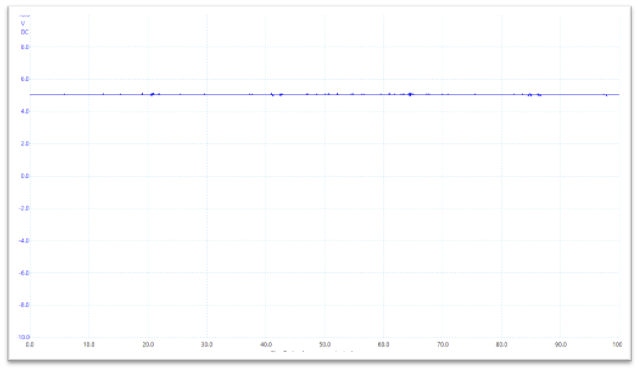Click the 50.0 time axis label

tap(325, 344)
